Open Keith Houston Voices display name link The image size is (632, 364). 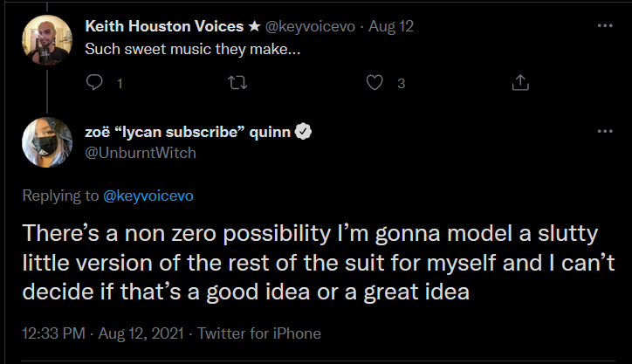click(x=164, y=26)
